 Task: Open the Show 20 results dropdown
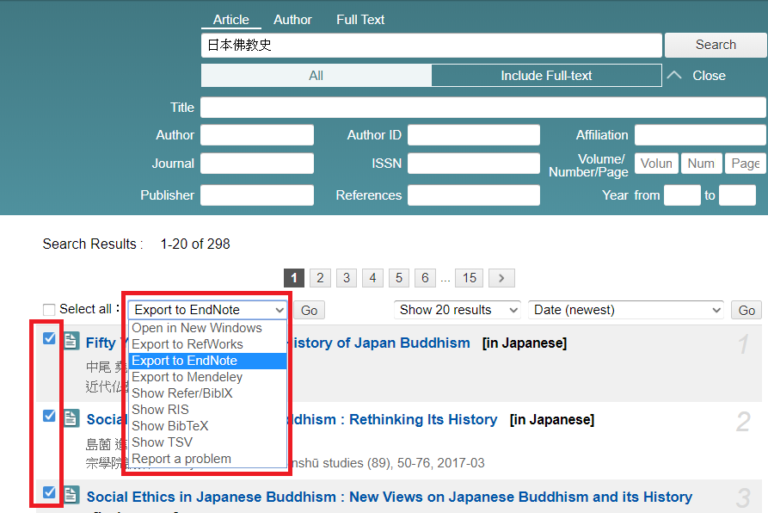457,310
